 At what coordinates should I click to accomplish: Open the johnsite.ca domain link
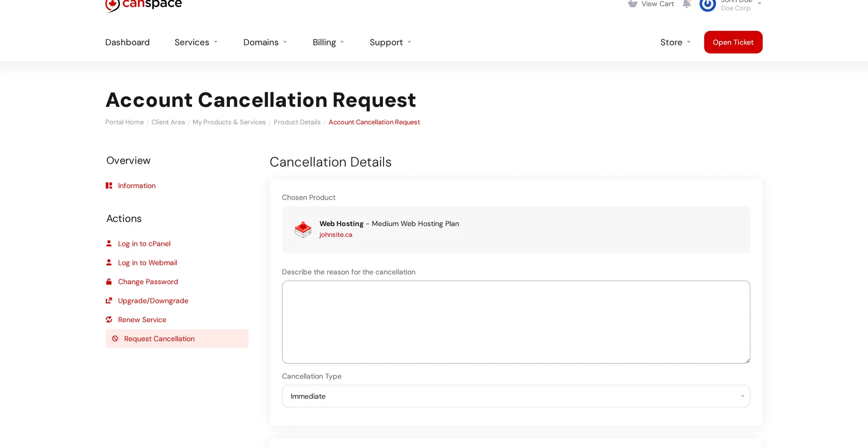(336, 235)
